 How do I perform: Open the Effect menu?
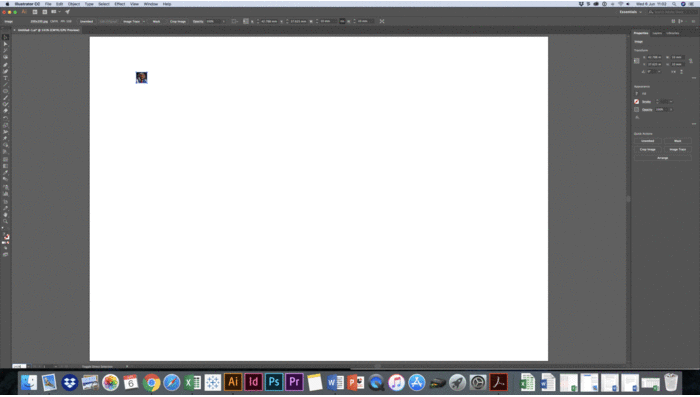[120, 4]
